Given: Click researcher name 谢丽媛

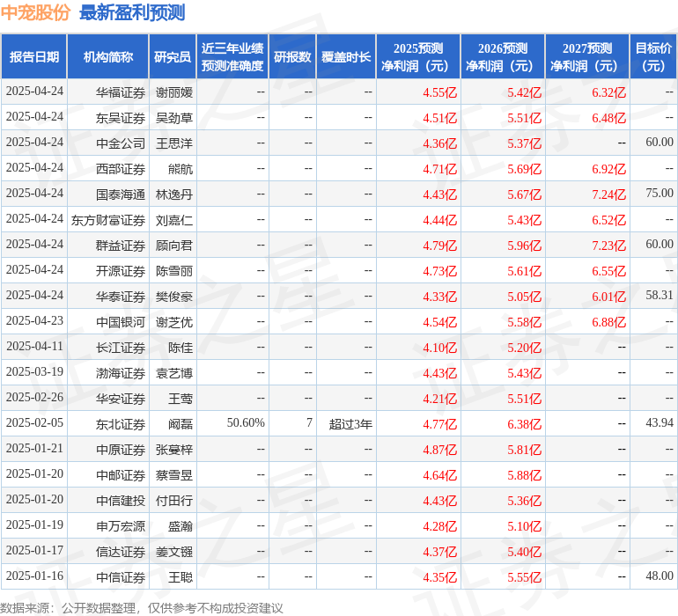Looking at the screenshot, I should (x=173, y=92).
